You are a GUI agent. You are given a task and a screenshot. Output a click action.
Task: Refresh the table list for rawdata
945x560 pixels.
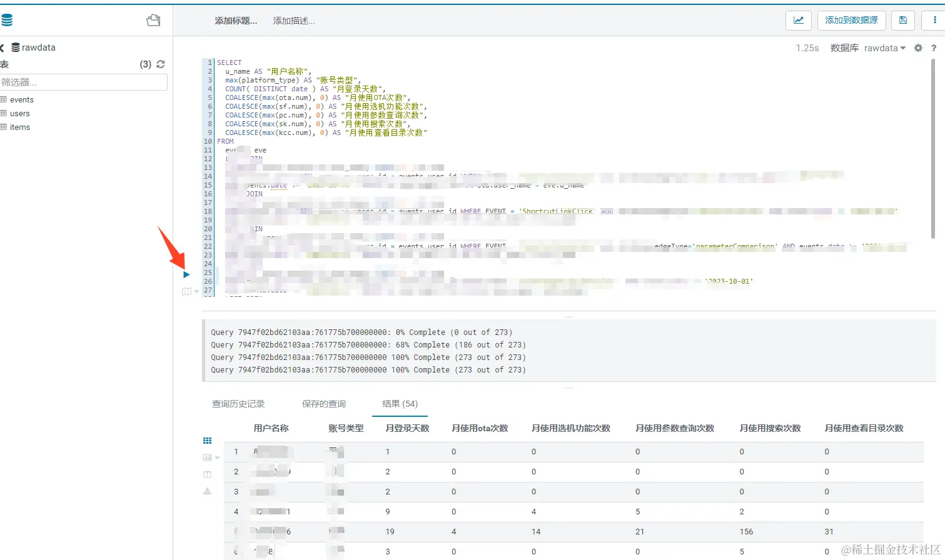click(161, 64)
